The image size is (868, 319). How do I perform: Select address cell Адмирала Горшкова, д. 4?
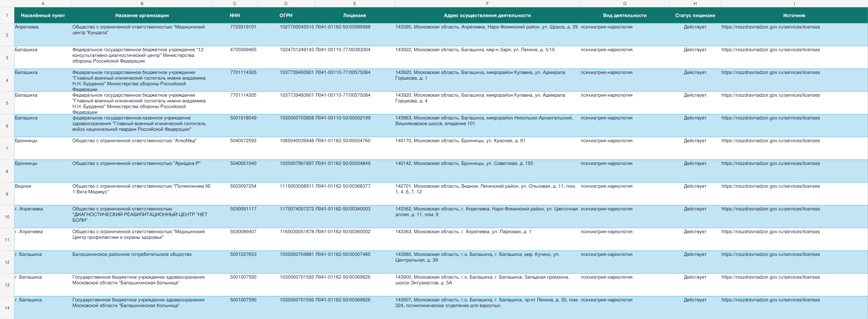487,103
